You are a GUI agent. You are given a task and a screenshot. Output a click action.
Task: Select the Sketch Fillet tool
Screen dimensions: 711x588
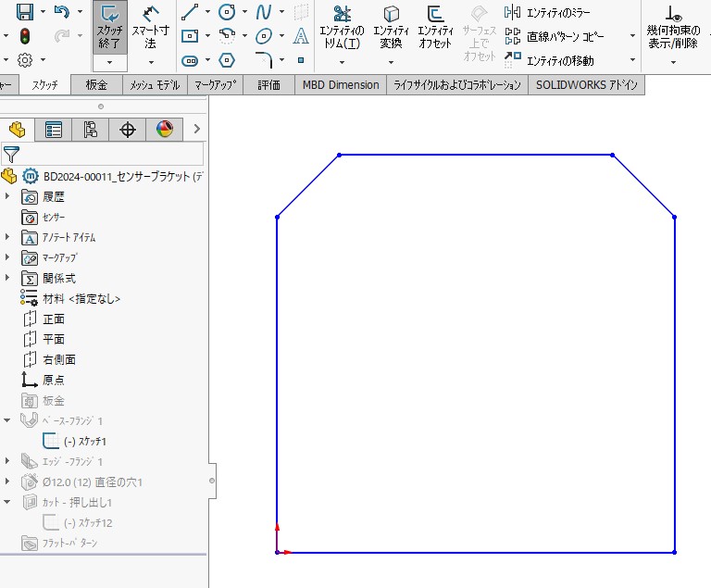pos(264,60)
